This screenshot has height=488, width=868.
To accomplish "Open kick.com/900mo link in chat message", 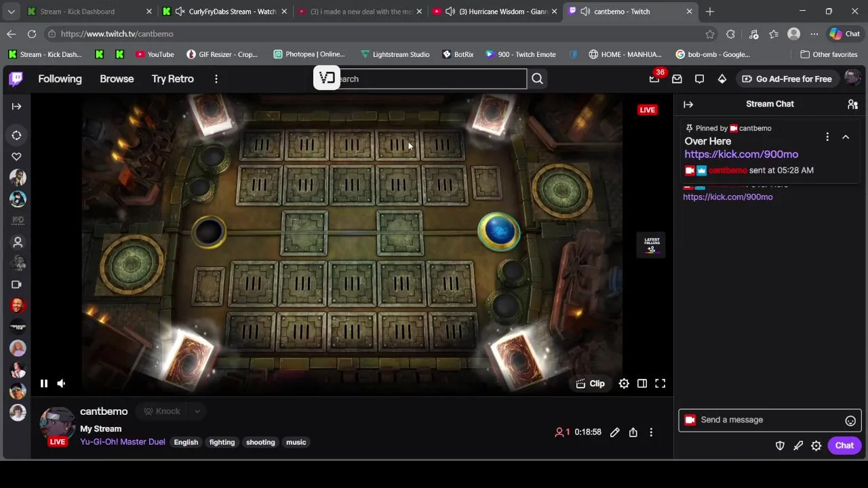I will click(728, 197).
